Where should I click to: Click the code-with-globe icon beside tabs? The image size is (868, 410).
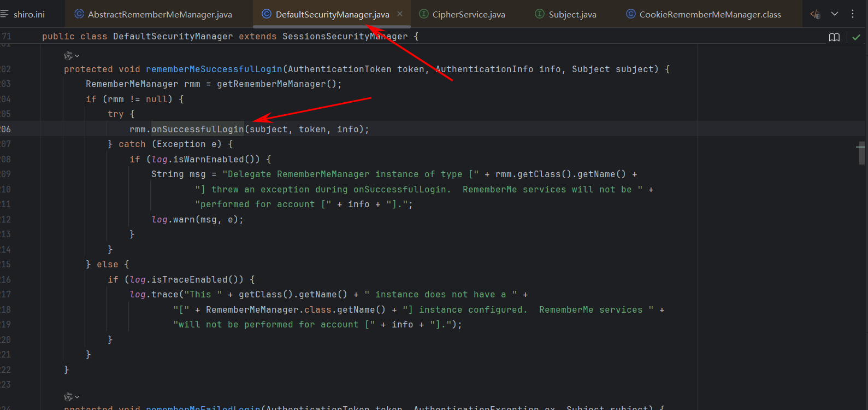point(815,14)
